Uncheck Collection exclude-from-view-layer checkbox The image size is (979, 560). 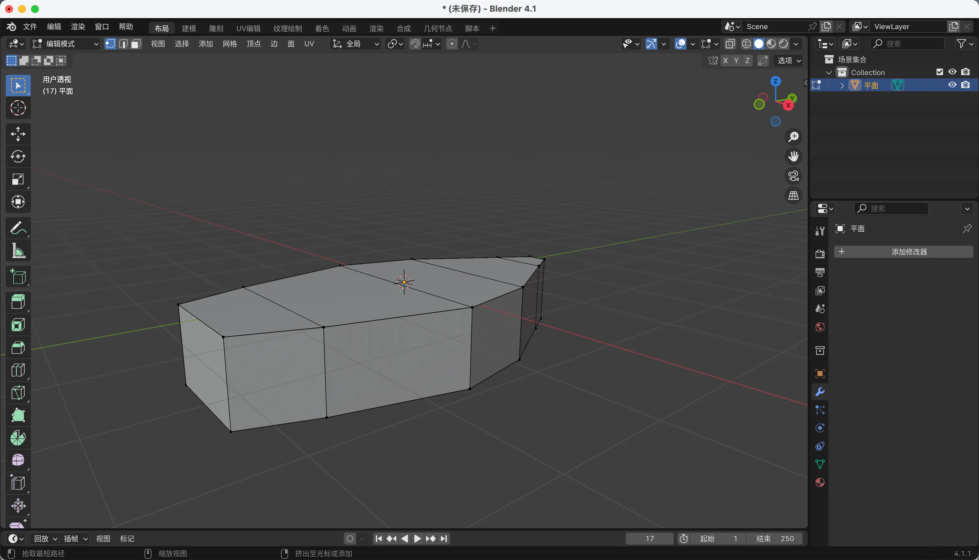click(x=940, y=72)
